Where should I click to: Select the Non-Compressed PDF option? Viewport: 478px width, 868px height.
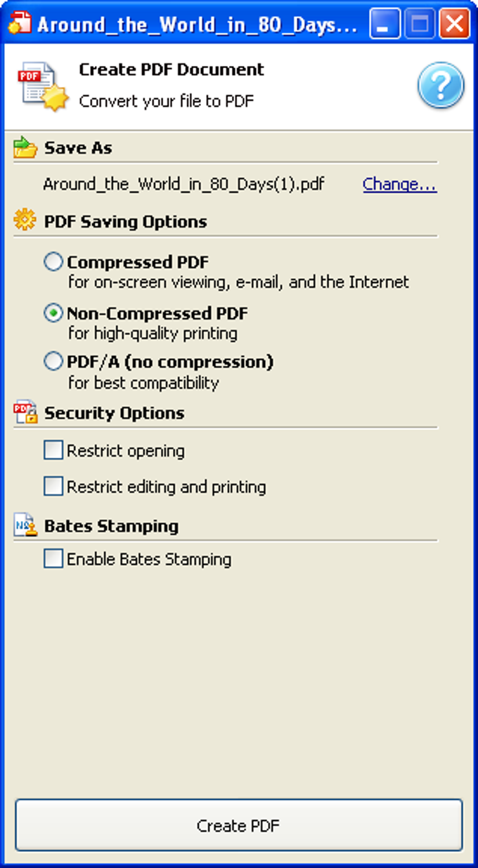(53, 313)
